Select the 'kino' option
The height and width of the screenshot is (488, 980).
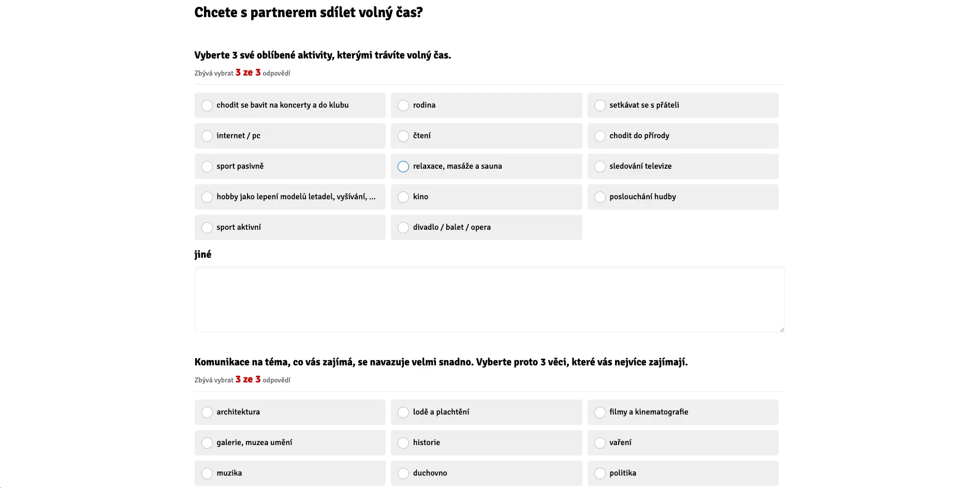pos(486,197)
